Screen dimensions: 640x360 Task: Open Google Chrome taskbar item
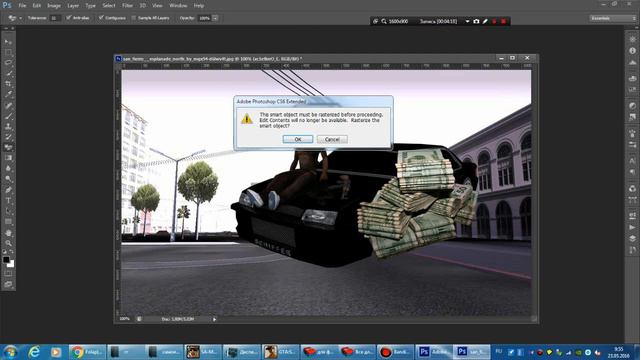pos(87,352)
